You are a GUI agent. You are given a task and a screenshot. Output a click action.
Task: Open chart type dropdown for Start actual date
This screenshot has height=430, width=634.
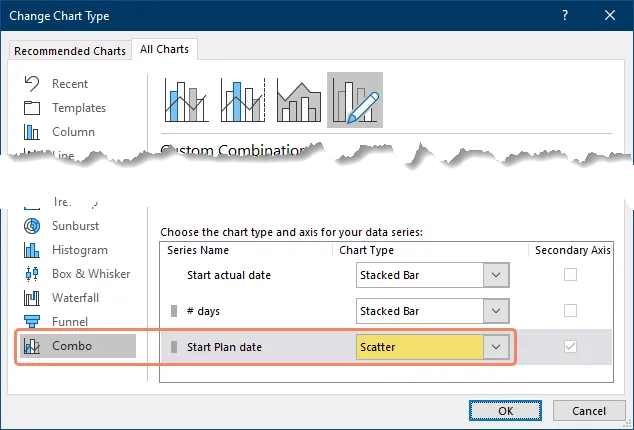pos(496,275)
